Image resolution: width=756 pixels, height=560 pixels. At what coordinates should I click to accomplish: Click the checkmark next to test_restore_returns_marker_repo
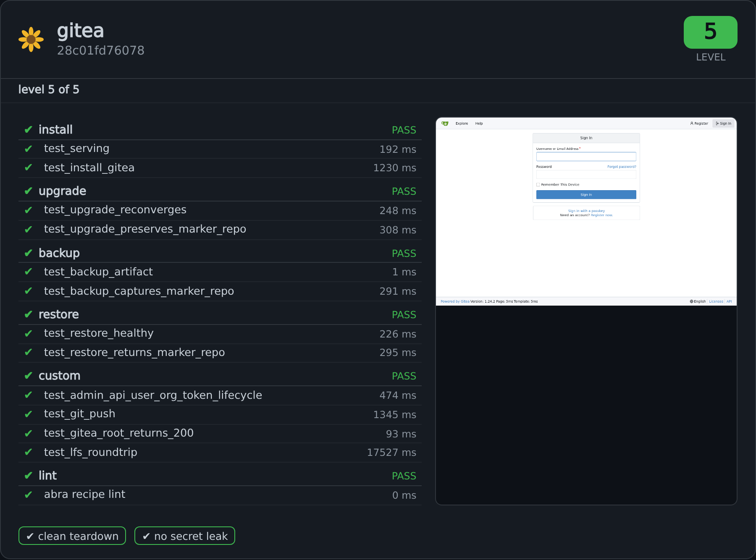click(28, 352)
